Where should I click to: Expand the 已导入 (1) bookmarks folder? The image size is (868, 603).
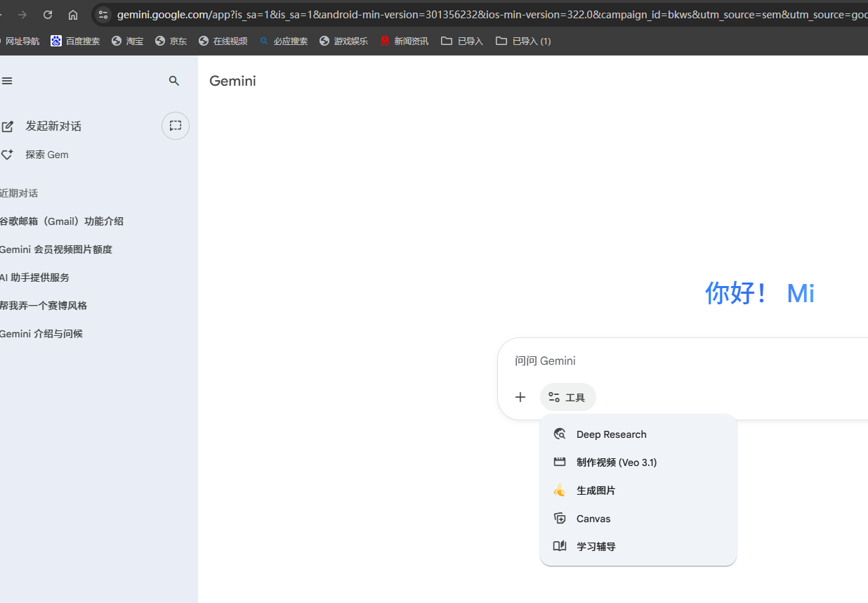[x=523, y=41]
